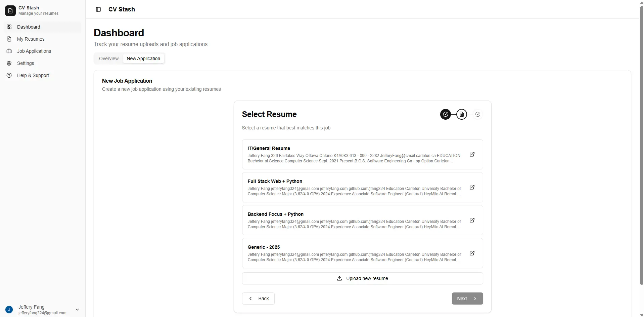Click the completed first step indicator
Image resolution: width=644 pixels, height=317 pixels.
tap(446, 114)
